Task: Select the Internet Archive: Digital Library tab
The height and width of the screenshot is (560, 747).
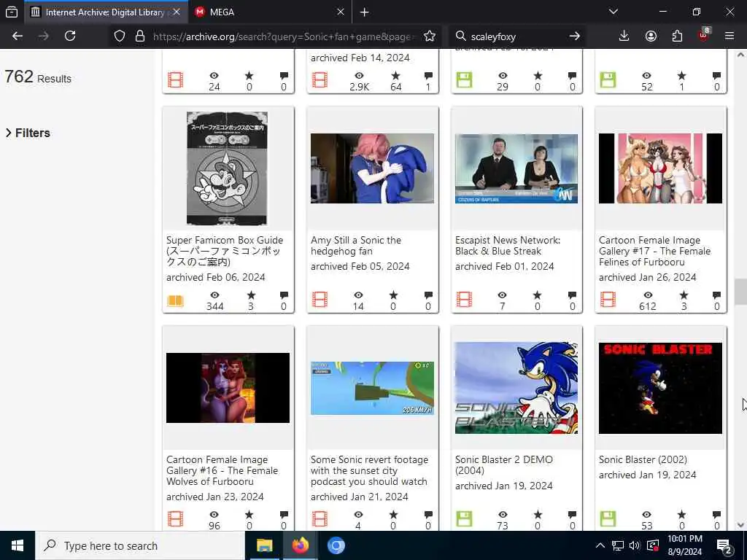Action: (x=105, y=12)
